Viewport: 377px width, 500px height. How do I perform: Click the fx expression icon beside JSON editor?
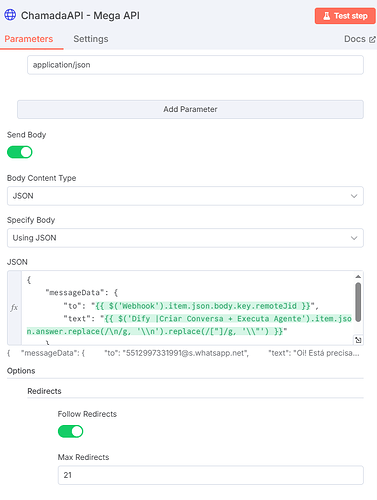click(14, 307)
